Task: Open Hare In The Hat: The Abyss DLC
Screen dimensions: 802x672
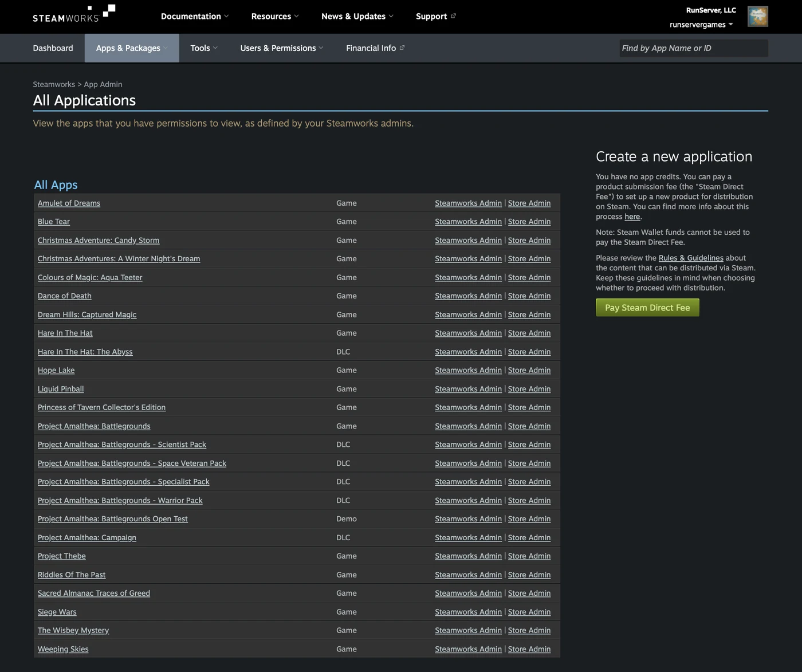Action: (x=85, y=352)
